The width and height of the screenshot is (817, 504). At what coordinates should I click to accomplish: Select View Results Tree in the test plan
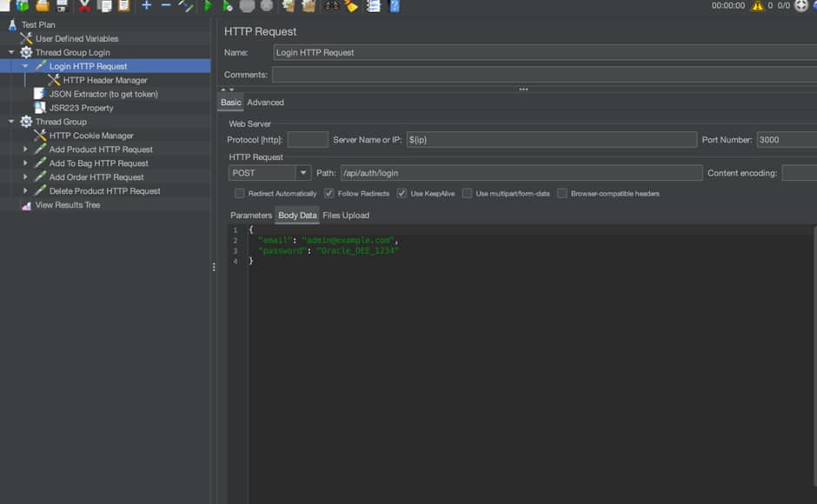click(67, 205)
